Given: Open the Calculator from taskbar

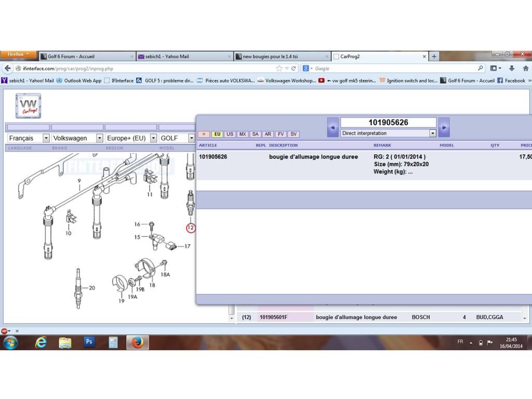Looking at the screenshot, I should point(113,343).
